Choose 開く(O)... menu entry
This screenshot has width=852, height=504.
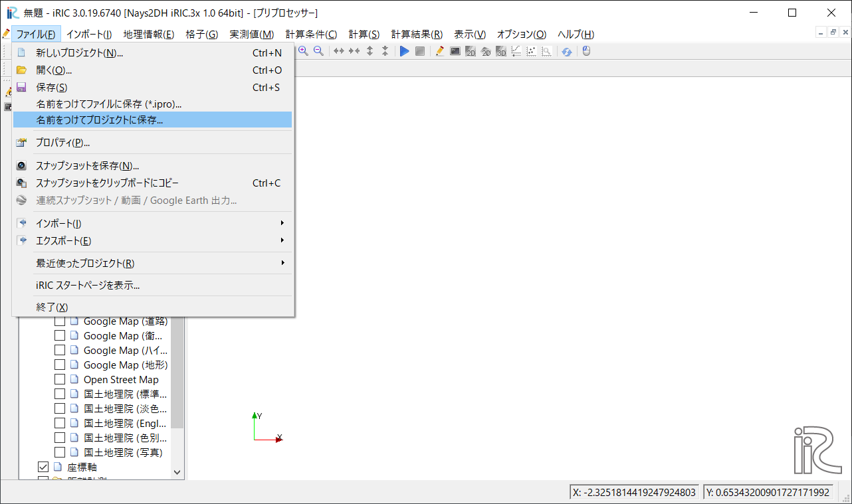pyautogui.click(x=153, y=70)
